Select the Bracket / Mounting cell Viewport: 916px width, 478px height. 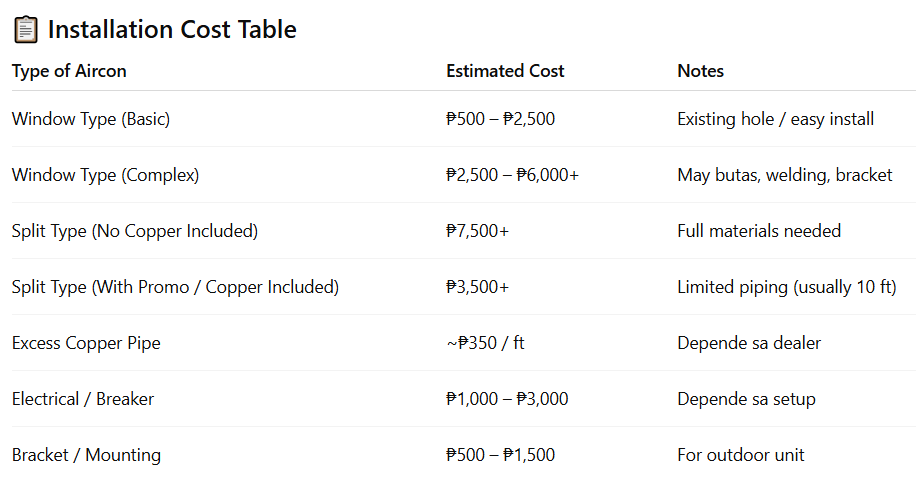86,455
